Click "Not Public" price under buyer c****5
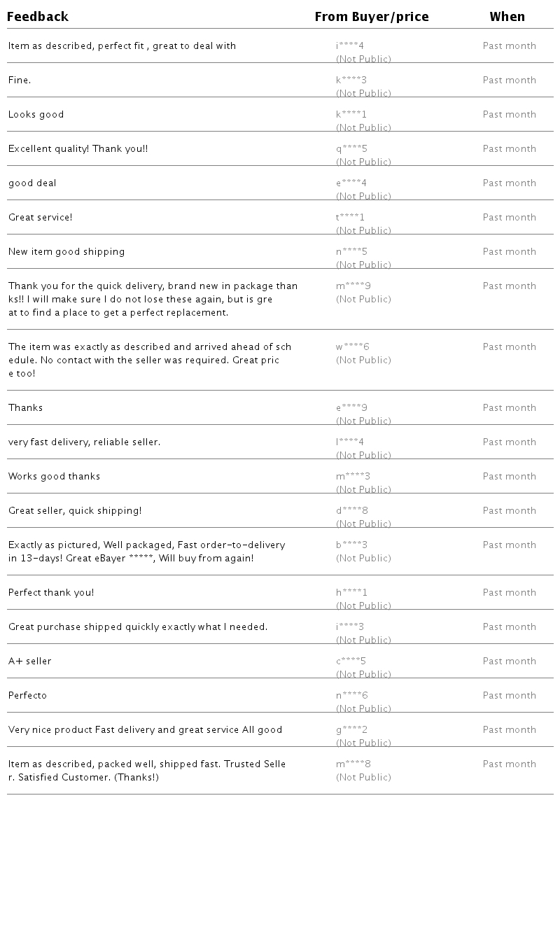The height and width of the screenshot is (938, 560). coord(363,675)
